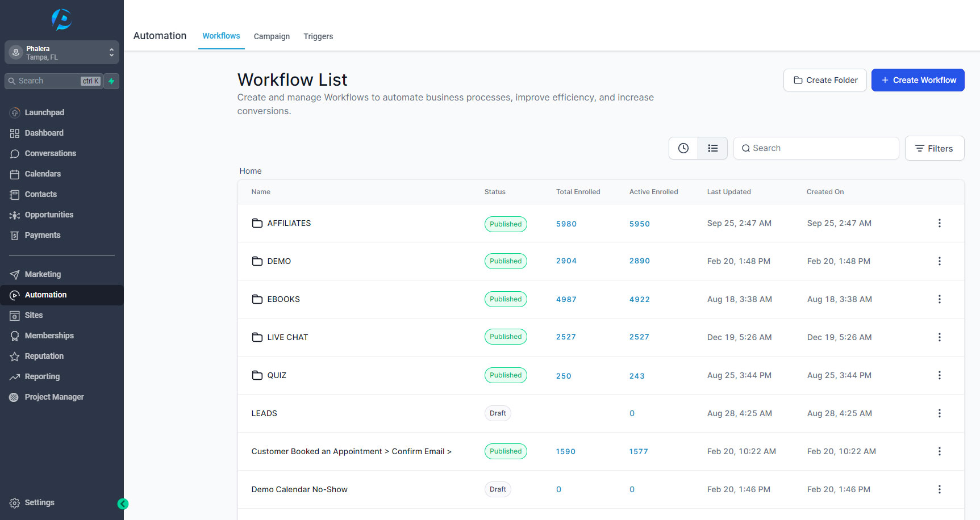This screenshot has height=520, width=980.
Task: Click QUIZ active enrolled 243
Action: [637, 376]
